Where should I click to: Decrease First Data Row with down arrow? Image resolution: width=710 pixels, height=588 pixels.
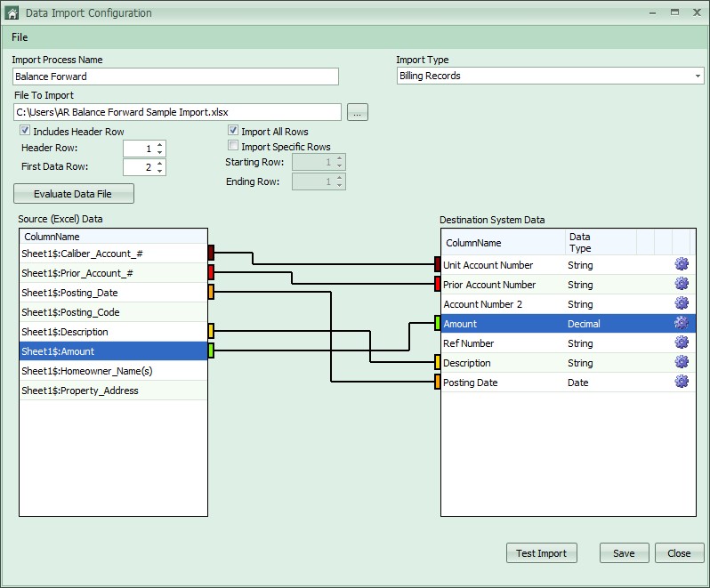click(x=160, y=171)
